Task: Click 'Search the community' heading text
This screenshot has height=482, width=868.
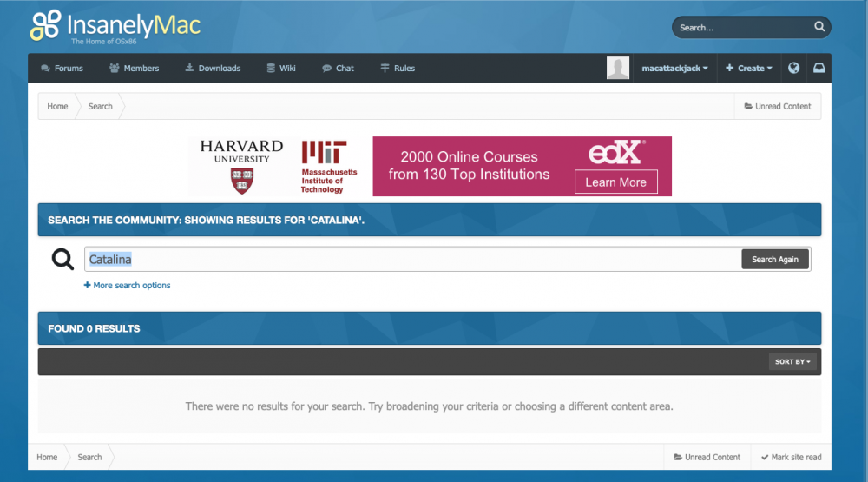Action: [x=206, y=220]
